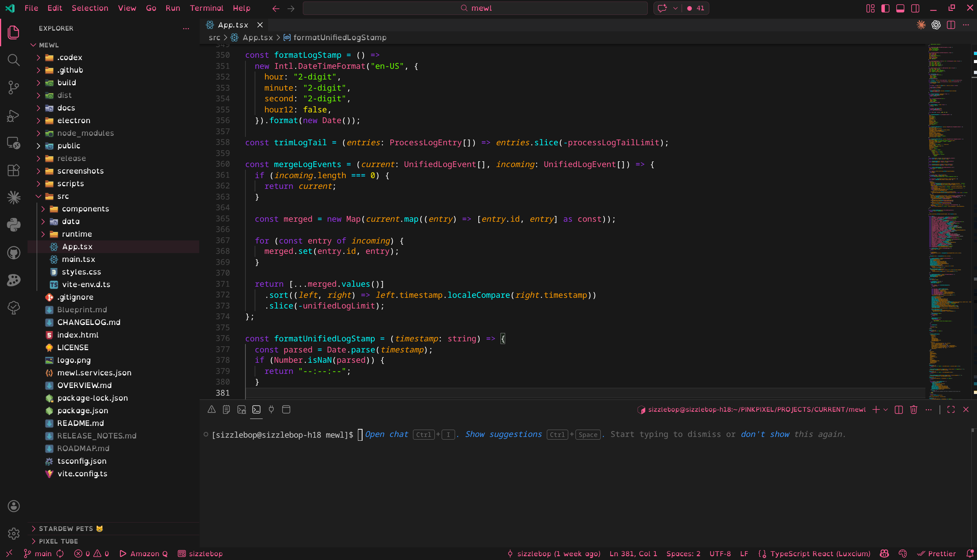Open the Source Control view
The width and height of the screenshot is (977, 560).
click(13, 87)
